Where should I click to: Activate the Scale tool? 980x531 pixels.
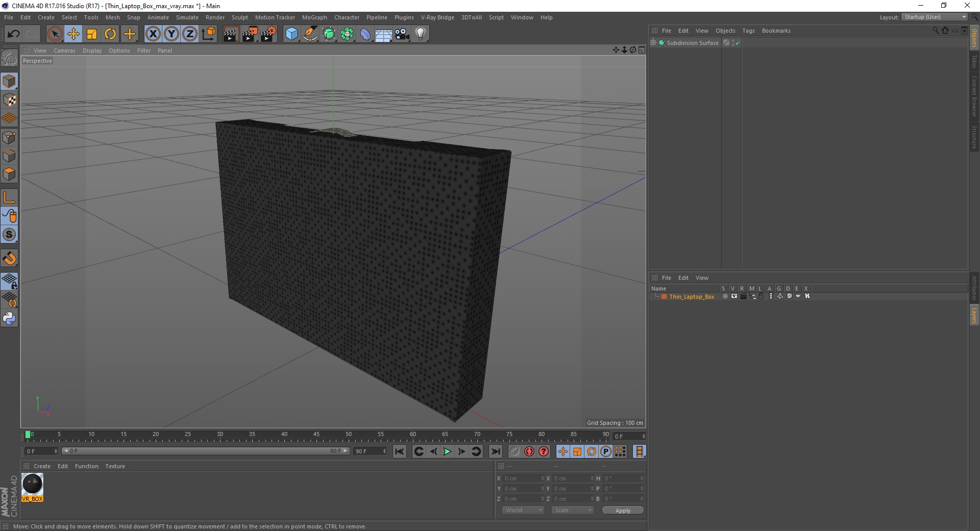92,34
